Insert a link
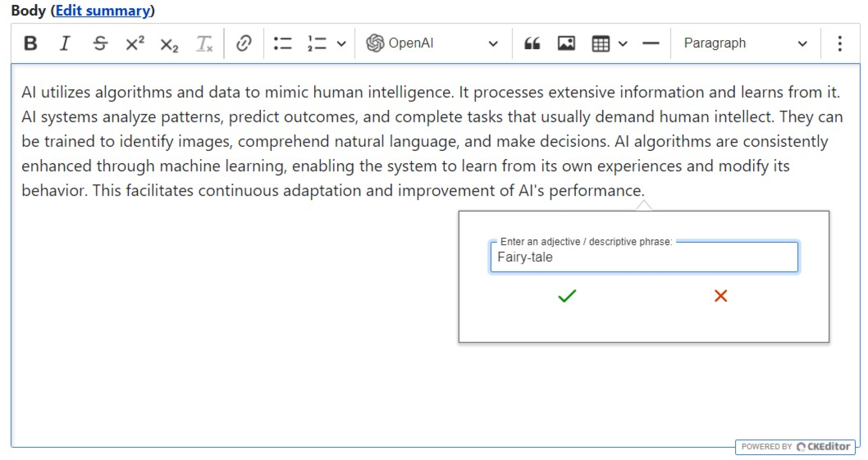868x460 pixels. [244, 43]
